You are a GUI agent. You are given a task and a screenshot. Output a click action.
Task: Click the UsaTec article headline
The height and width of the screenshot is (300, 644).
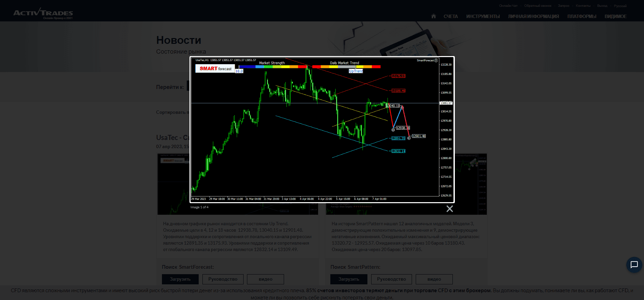pyautogui.click(x=173, y=138)
